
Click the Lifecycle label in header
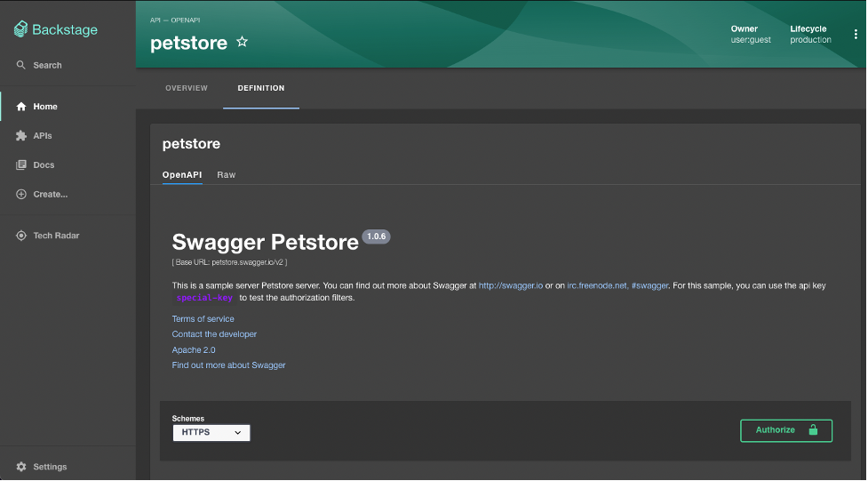coord(808,28)
